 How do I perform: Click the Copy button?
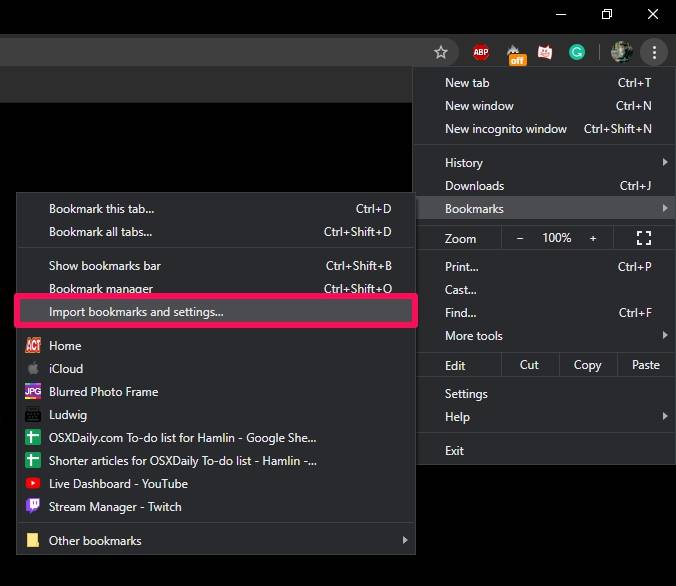coord(588,365)
